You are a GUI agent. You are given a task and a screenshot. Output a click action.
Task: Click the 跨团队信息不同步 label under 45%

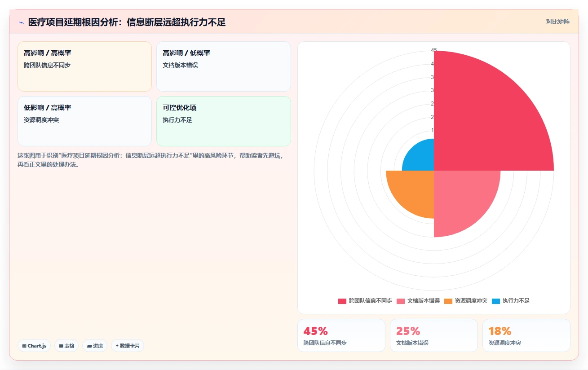[325, 343]
